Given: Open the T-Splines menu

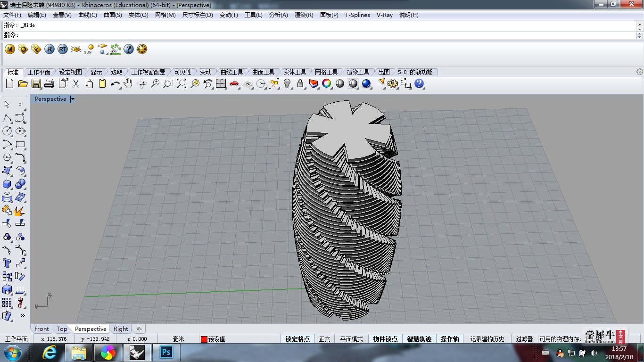Looking at the screenshot, I should click(357, 15).
